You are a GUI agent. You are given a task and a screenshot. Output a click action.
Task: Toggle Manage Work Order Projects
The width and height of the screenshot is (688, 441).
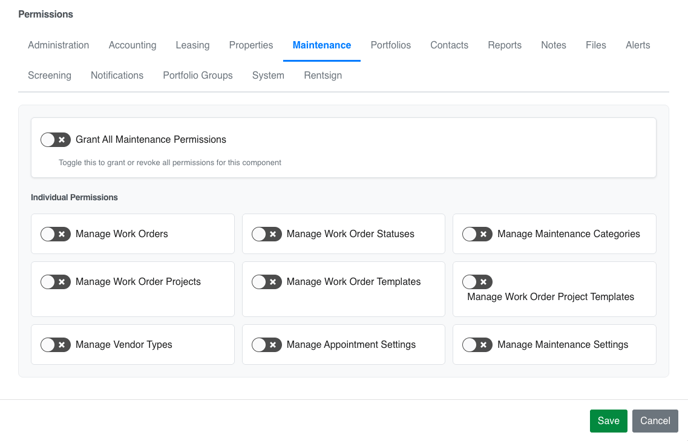55,282
